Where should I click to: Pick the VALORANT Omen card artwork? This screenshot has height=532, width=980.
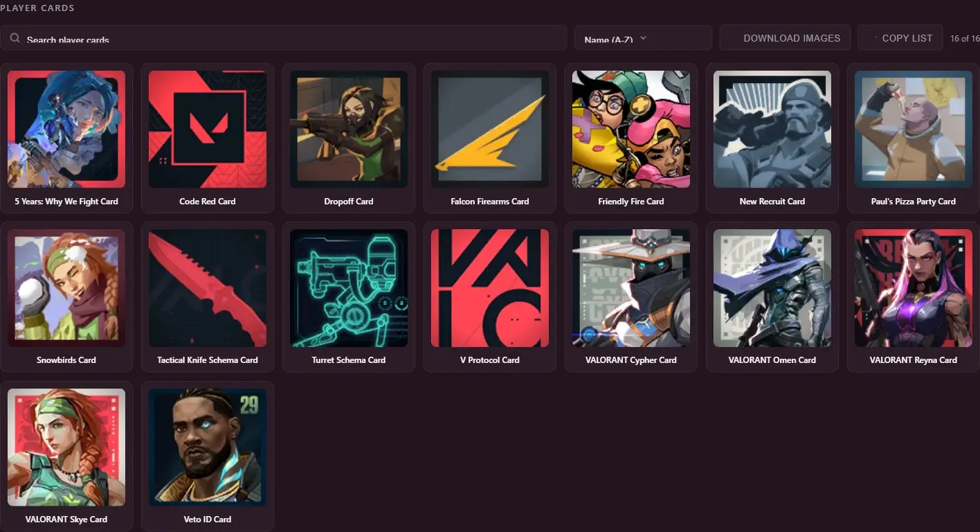click(x=772, y=288)
